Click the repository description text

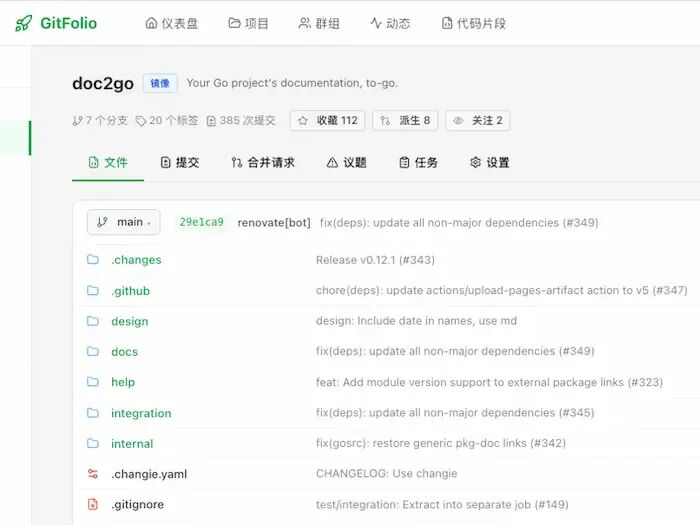[x=292, y=83]
